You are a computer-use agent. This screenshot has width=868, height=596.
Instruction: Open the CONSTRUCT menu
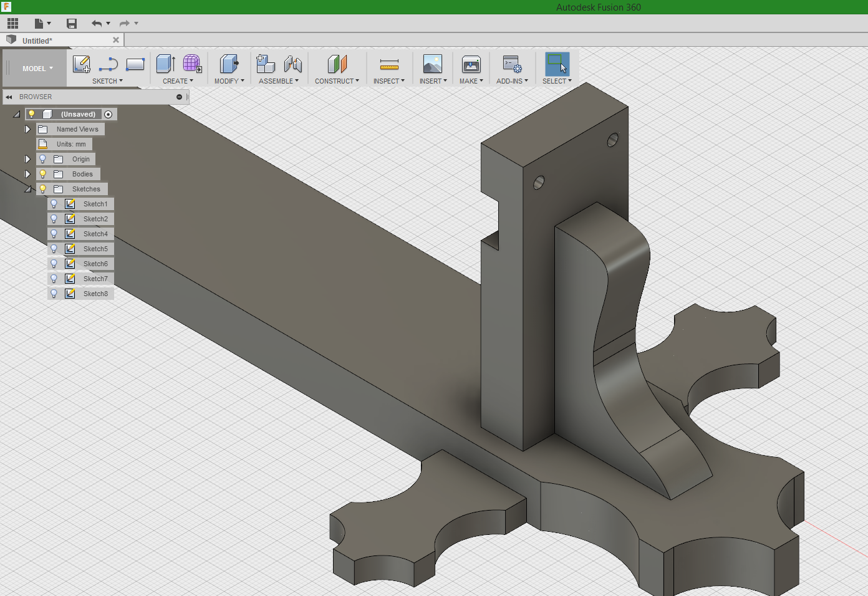click(x=337, y=81)
